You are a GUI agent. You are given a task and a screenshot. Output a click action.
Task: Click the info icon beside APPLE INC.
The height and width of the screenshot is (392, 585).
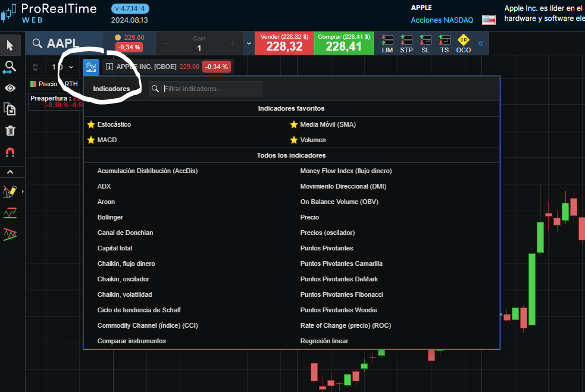(x=110, y=67)
